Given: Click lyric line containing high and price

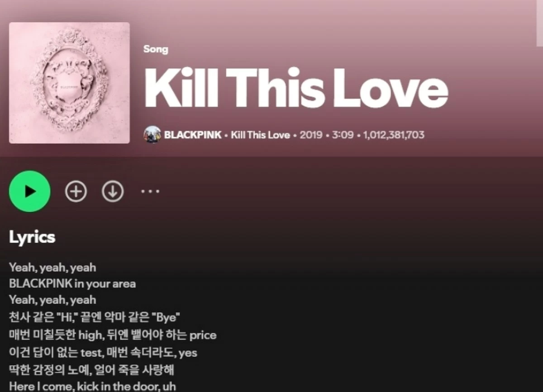Looking at the screenshot, I should [x=113, y=335].
